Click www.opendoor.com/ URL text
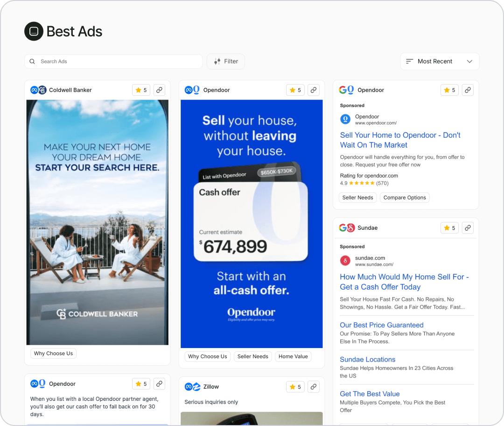The image size is (504, 426). pyautogui.click(x=376, y=123)
